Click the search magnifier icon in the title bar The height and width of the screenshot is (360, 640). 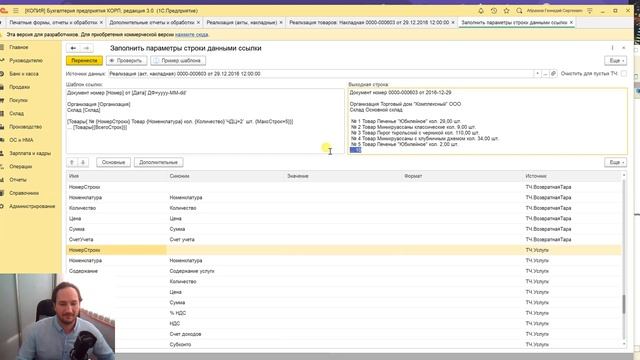pyautogui.click(x=519, y=11)
